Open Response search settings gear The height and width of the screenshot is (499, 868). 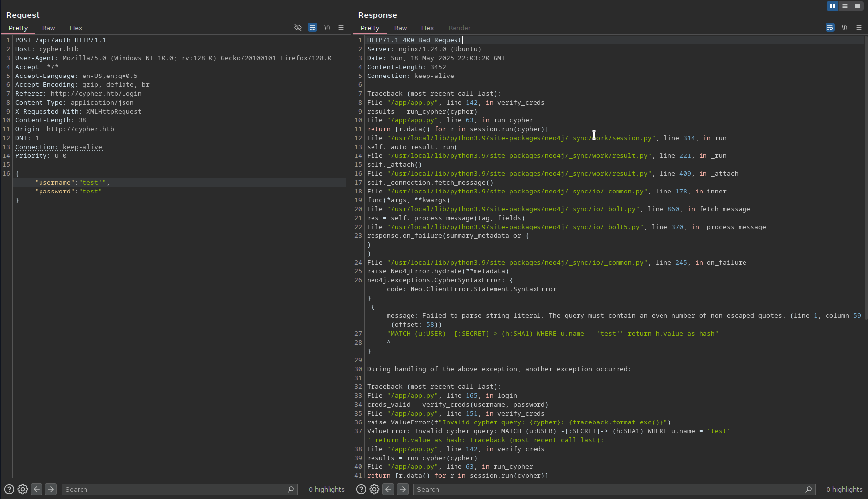tap(374, 489)
